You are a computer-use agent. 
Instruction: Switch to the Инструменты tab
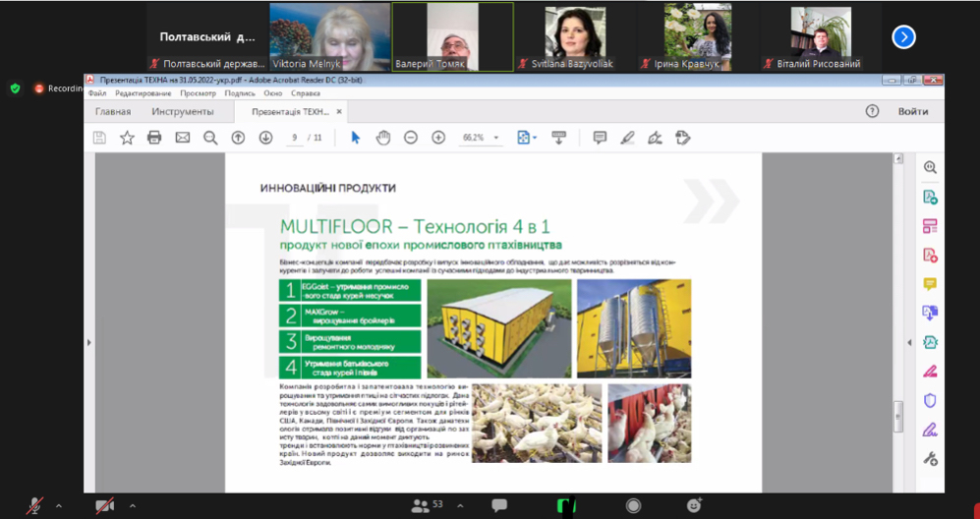point(183,111)
